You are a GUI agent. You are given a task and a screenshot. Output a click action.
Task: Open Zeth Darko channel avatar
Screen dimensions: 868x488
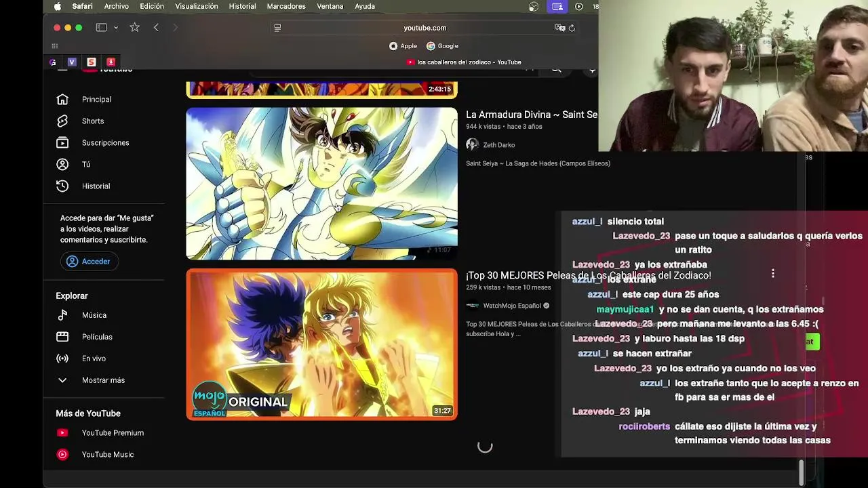[x=472, y=145]
